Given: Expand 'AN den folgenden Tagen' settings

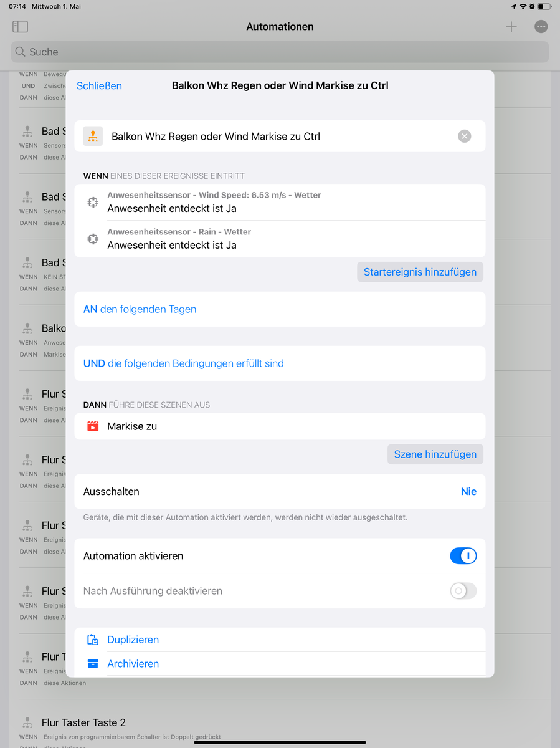Looking at the screenshot, I should click(x=140, y=309).
